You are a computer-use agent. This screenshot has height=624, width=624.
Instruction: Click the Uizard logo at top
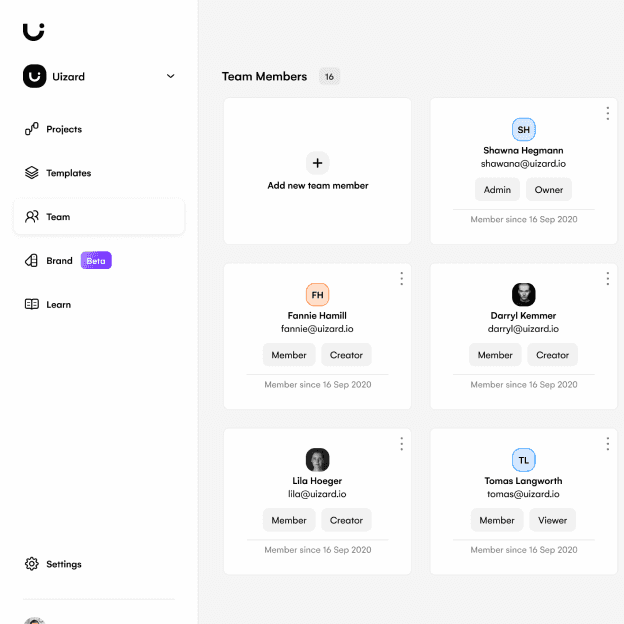tap(33, 31)
